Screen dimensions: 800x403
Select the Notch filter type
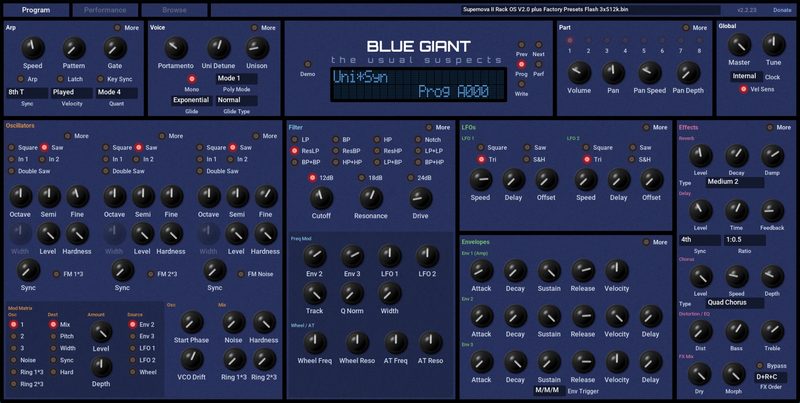(x=418, y=139)
